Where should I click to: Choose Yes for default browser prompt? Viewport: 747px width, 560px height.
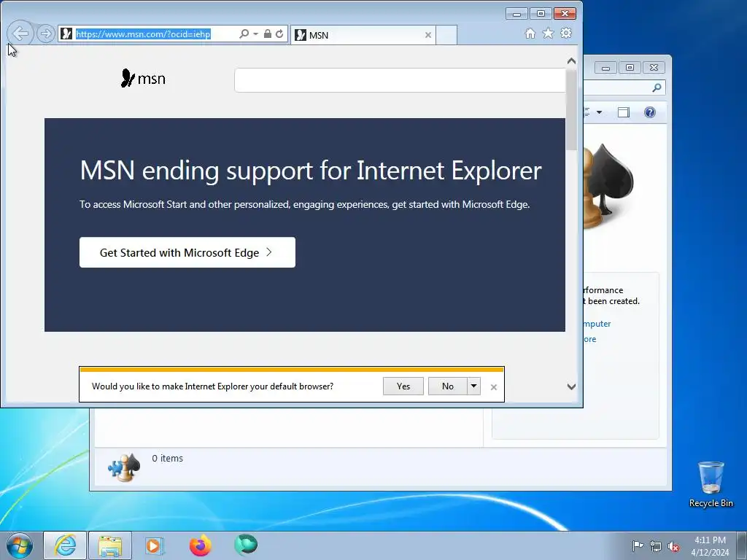(403, 386)
